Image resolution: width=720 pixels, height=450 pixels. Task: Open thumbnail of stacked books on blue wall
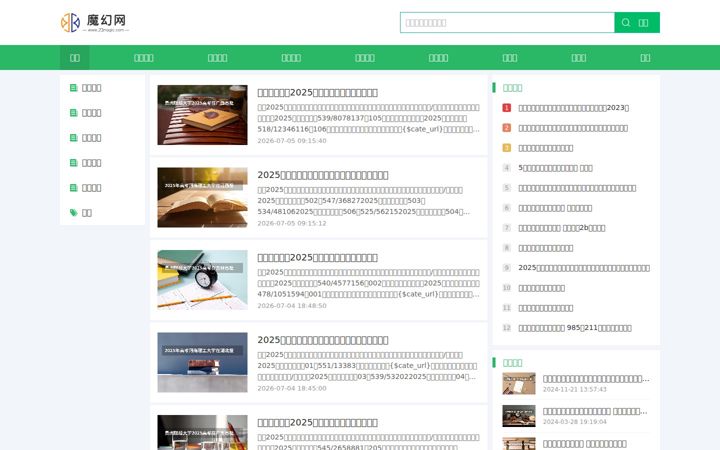point(202,362)
